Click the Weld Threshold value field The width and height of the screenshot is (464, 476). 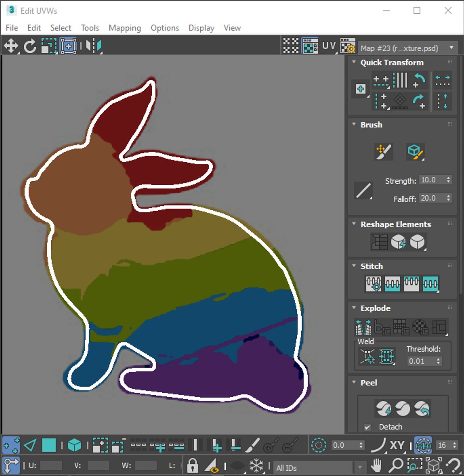[x=422, y=361]
